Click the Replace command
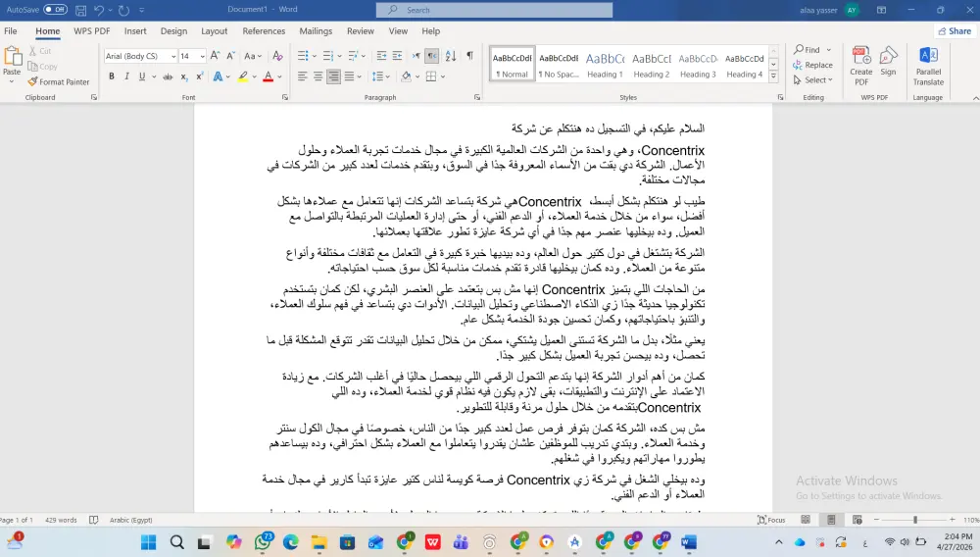This screenshot has height=557, width=980. click(812, 65)
